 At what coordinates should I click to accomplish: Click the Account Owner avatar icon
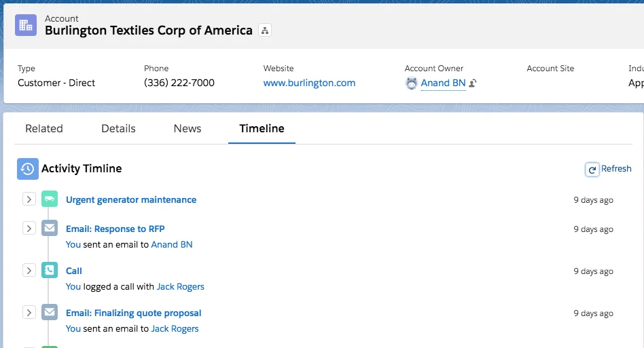(x=411, y=83)
